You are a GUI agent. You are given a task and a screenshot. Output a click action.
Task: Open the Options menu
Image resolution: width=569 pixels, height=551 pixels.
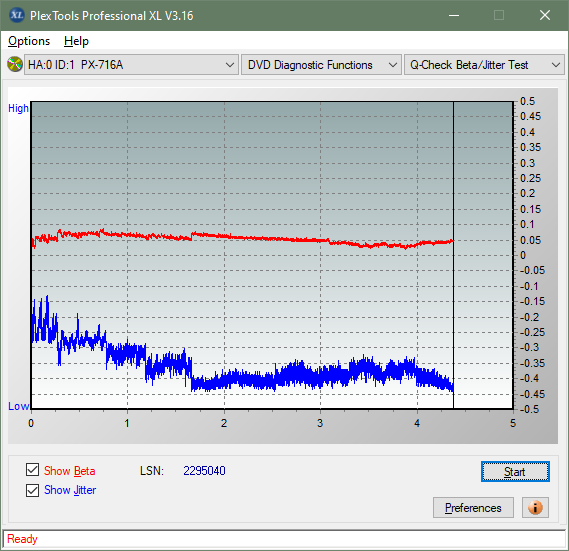click(x=29, y=41)
